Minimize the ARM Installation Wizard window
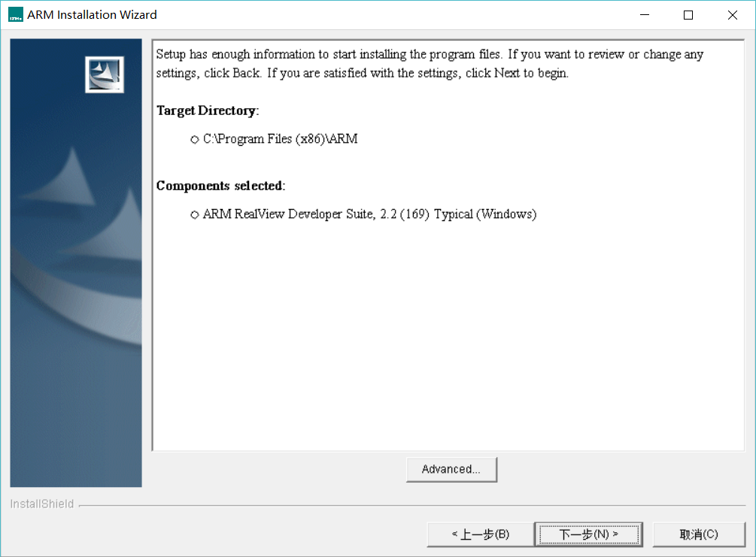The height and width of the screenshot is (557, 756). pos(645,15)
